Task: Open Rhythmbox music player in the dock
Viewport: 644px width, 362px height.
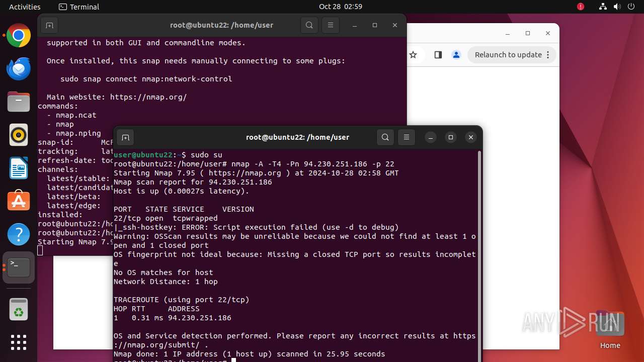Action: click(x=19, y=135)
